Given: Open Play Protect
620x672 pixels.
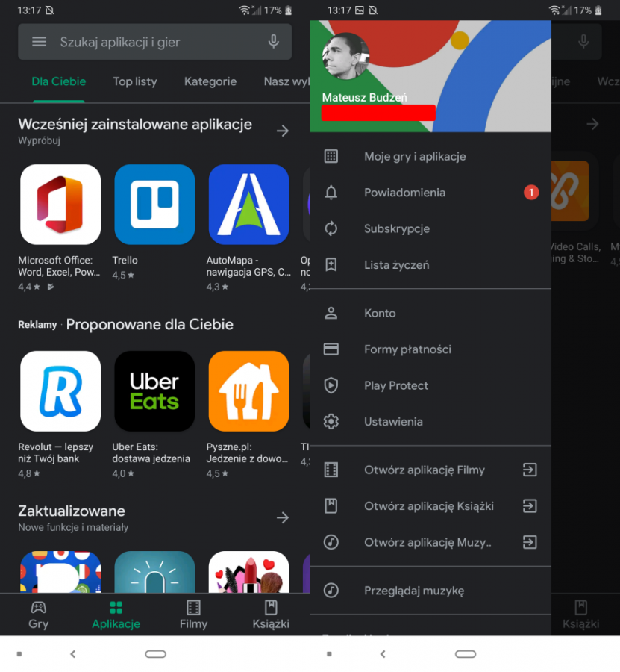Looking at the screenshot, I should pos(430,386).
